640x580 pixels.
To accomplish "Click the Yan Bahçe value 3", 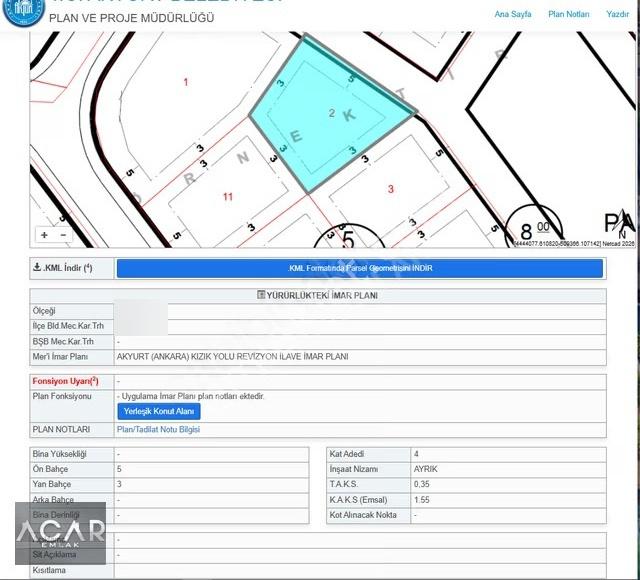I will coord(119,484).
